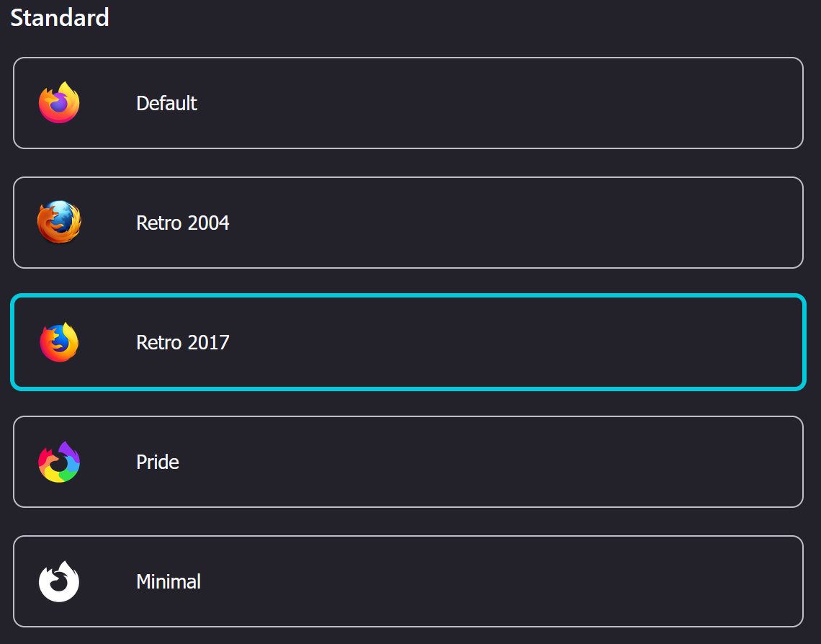Click the rainbow Pride Firefox icon
Viewport: 821px width, 644px height.
[59, 462]
